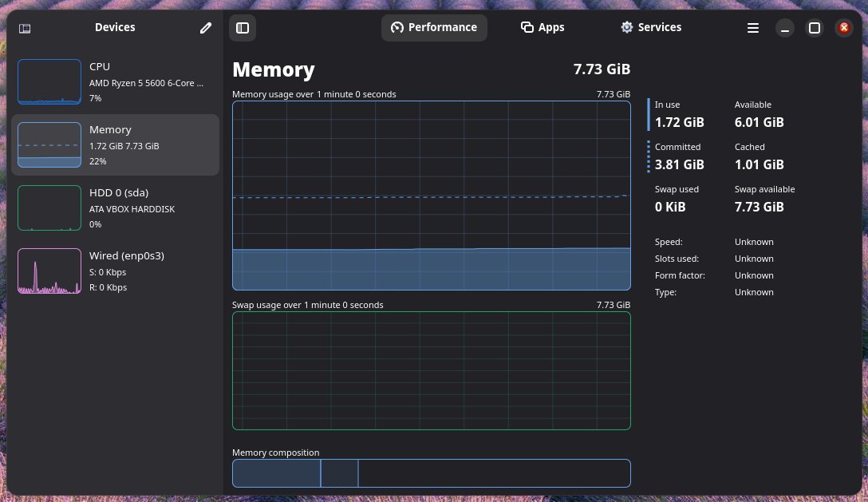The width and height of the screenshot is (868, 502).
Task: Click the CPU 7% usage text
Action: click(x=95, y=99)
